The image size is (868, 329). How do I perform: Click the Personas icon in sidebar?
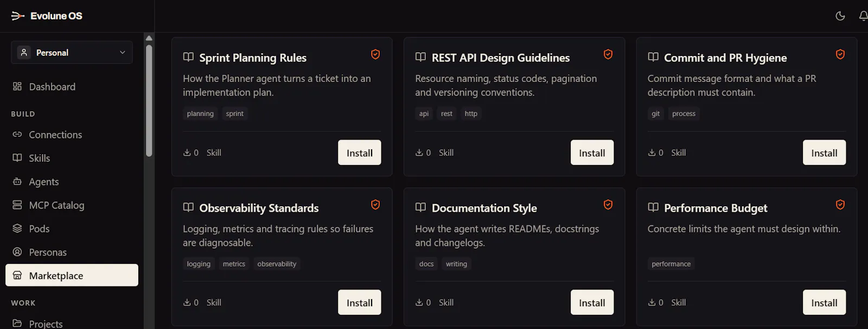pos(17,252)
